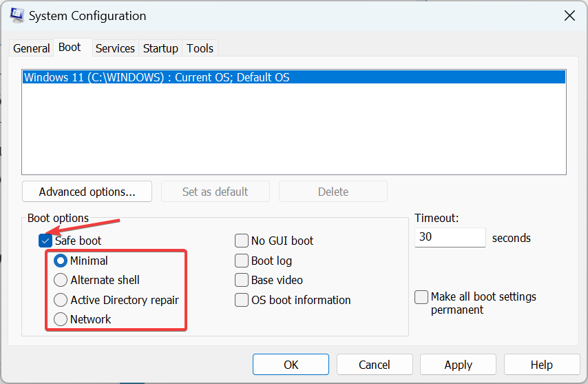Viewport: 588px width, 384px height.
Task: Toggle Make all boot settings permanent
Action: pos(421,297)
